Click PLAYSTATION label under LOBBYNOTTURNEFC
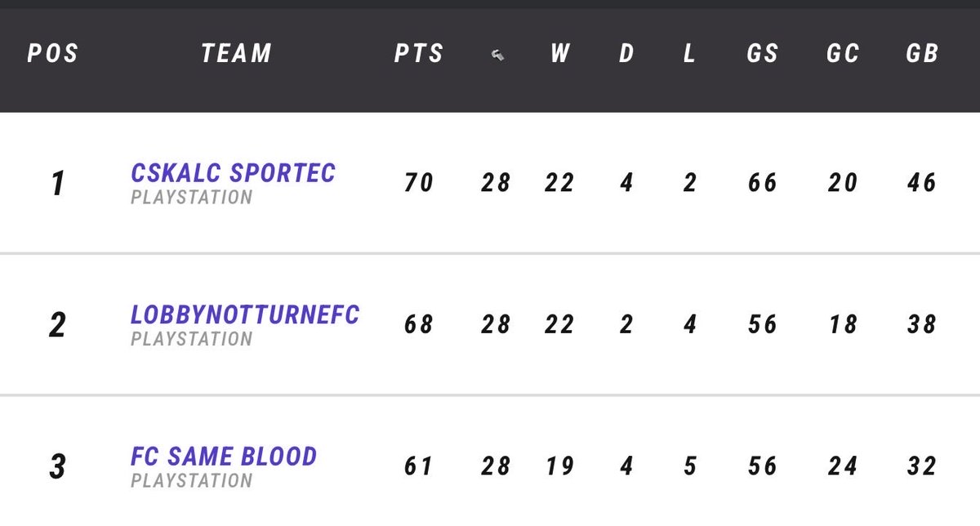Viewport: 980px width, 526px height. [x=192, y=339]
